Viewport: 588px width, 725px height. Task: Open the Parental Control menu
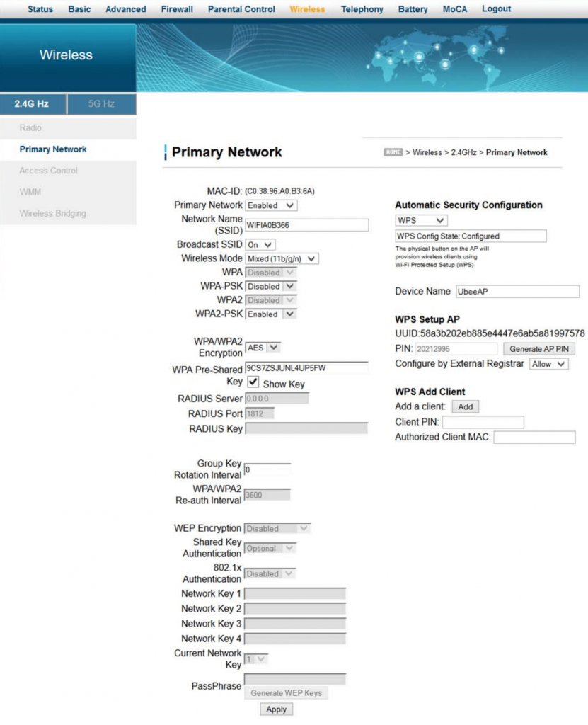pos(242,8)
